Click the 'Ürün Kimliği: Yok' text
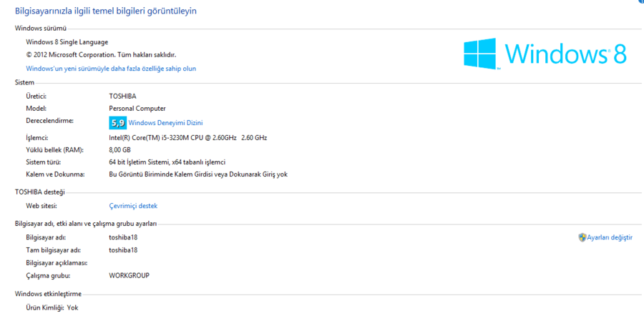The width and height of the screenshot is (644, 321). [52, 307]
